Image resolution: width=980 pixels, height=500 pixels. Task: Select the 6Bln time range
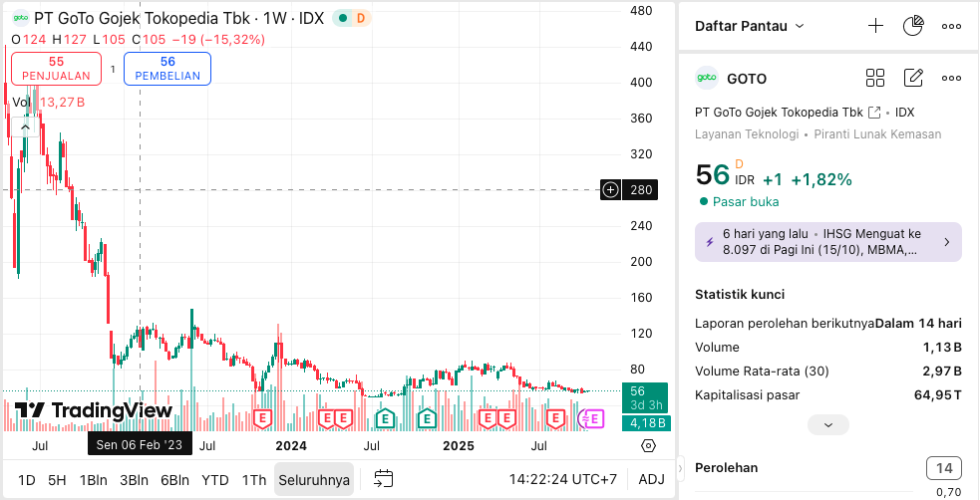(175, 480)
